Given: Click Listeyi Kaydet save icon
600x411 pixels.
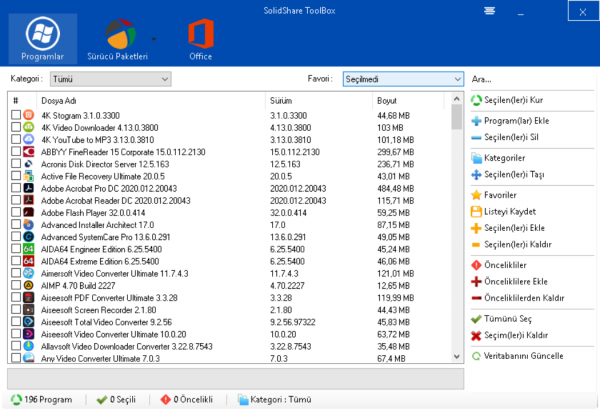Looking at the screenshot, I should pyautogui.click(x=476, y=212).
